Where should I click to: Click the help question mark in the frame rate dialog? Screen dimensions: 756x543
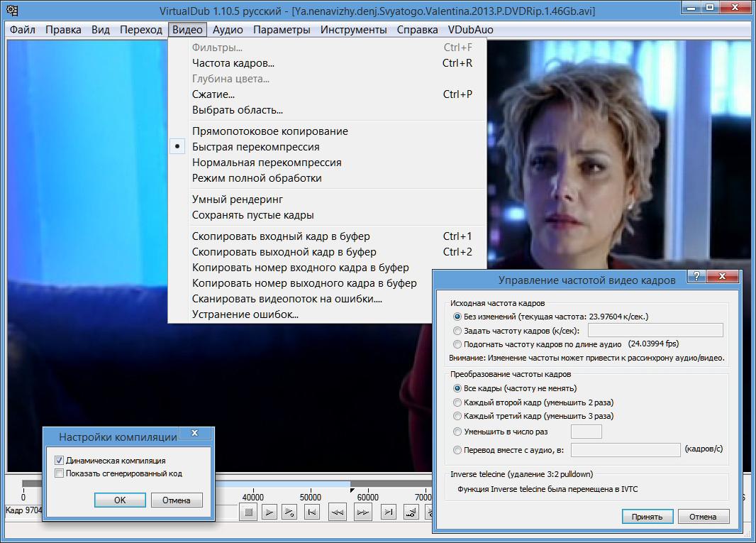tap(696, 275)
